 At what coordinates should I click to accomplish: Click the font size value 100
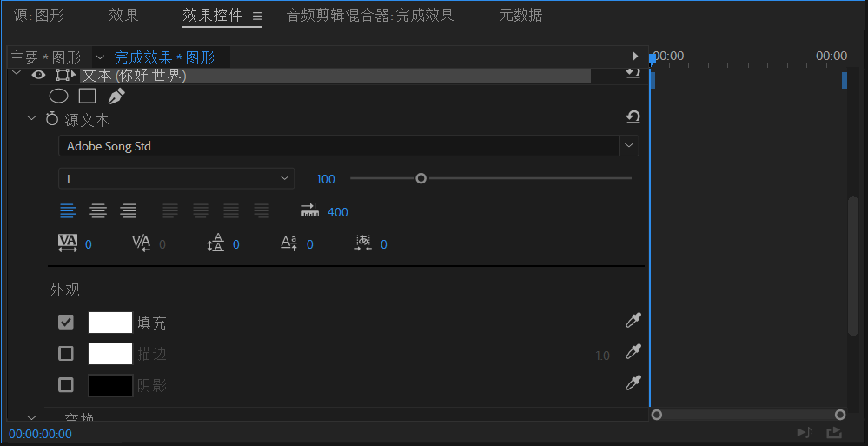tap(326, 179)
